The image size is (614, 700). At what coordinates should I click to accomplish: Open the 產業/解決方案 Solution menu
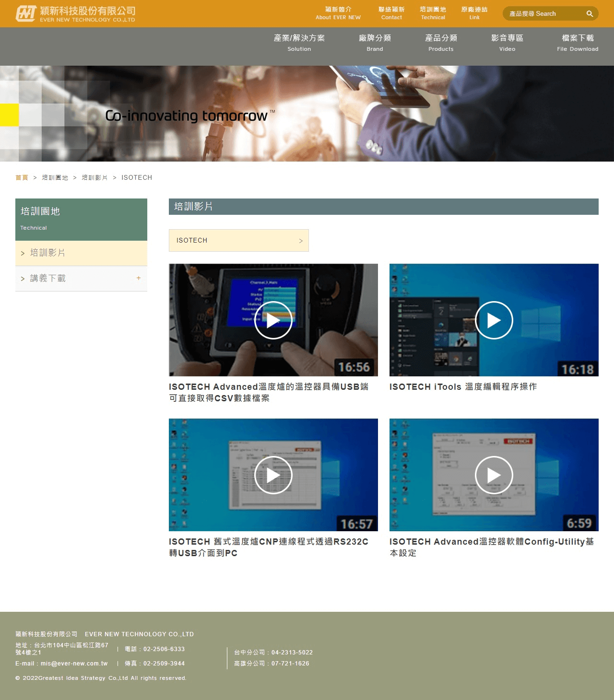click(299, 42)
